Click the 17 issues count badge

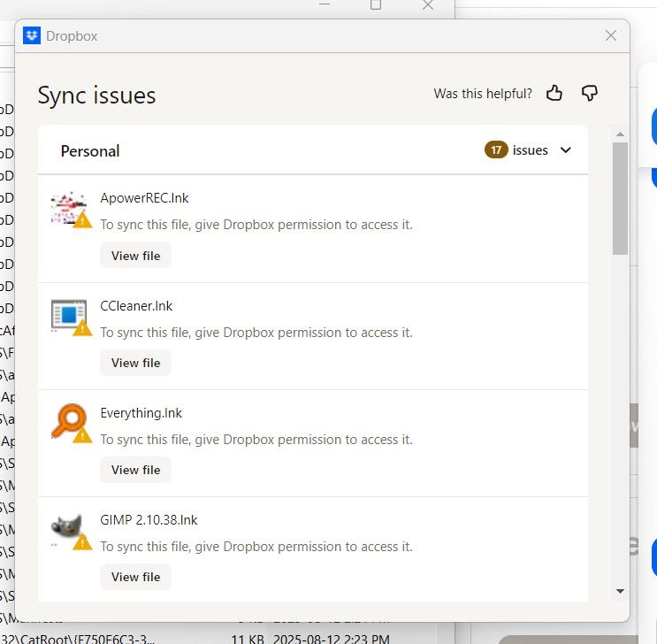tap(496, 150)
